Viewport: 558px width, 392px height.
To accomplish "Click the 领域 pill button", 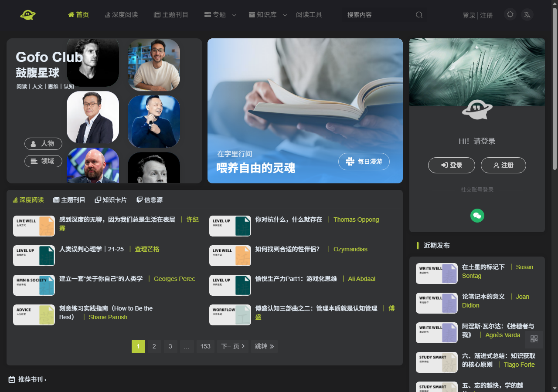I will [43, 161].
